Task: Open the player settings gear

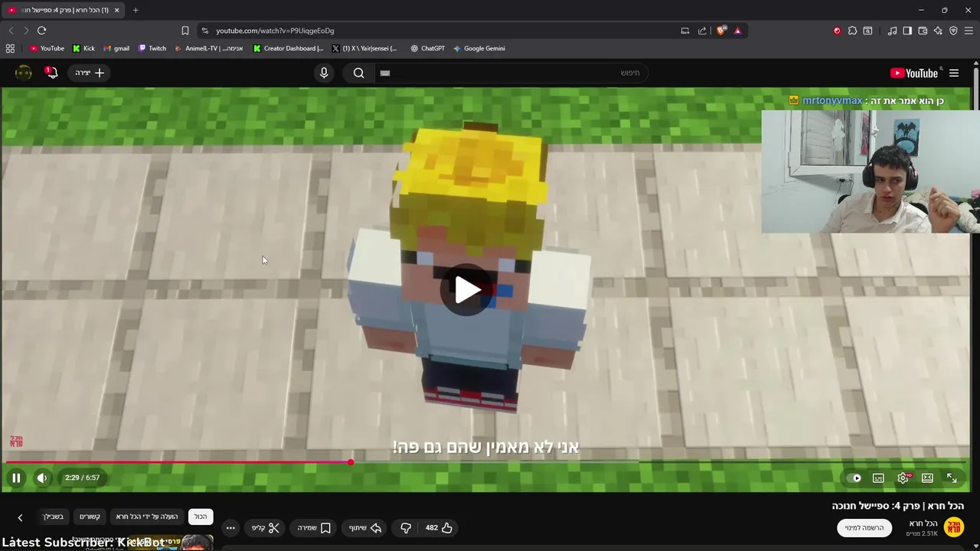Action: pos(903,478)
